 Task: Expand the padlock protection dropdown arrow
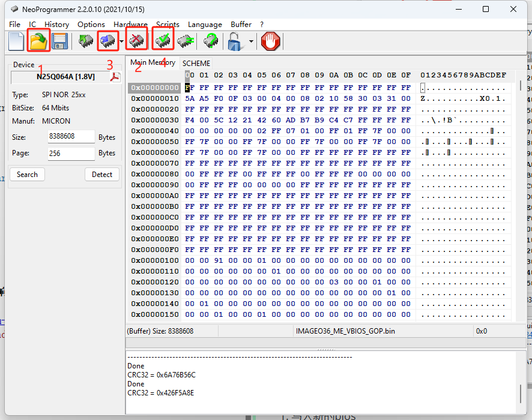[250, 41]
